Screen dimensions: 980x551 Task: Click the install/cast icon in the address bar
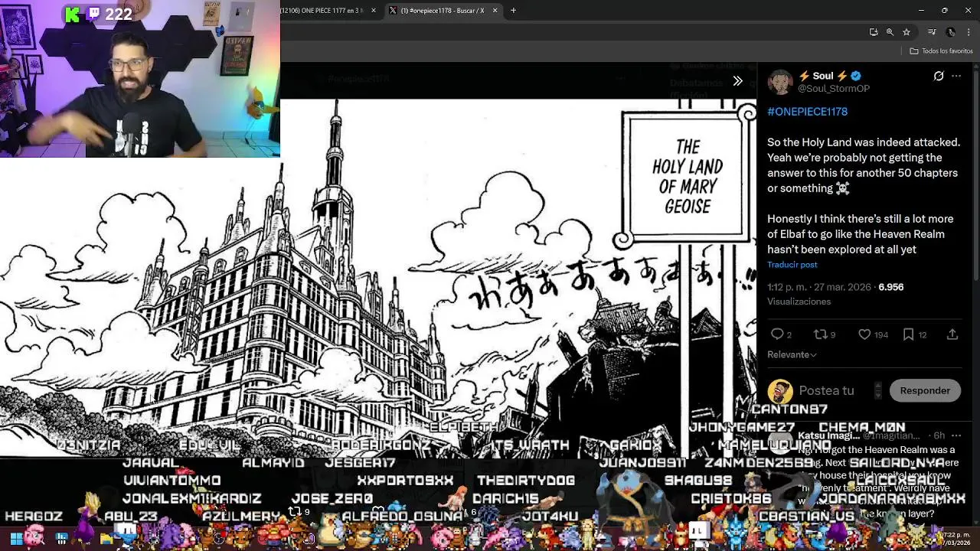[x=874, y=32]
